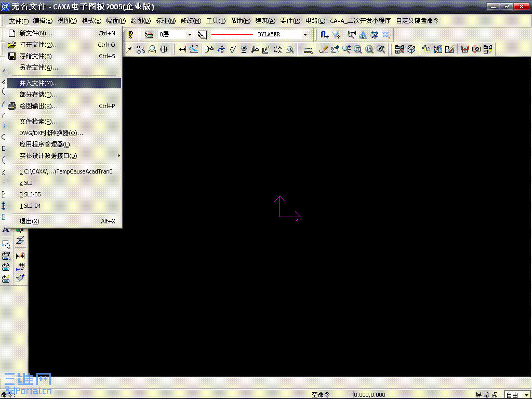Click the datum reference B symbol icon
532x399 pixels.
tap(221, 49)
